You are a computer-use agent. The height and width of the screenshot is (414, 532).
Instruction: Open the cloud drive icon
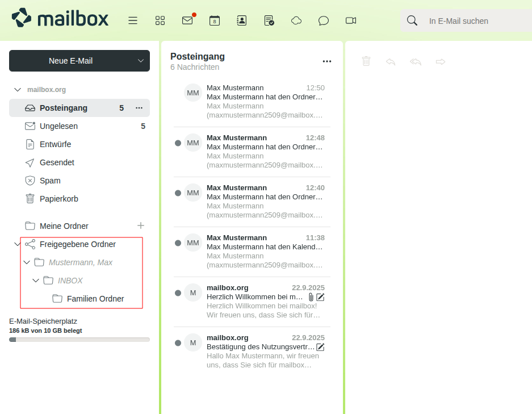coord(296,20)
